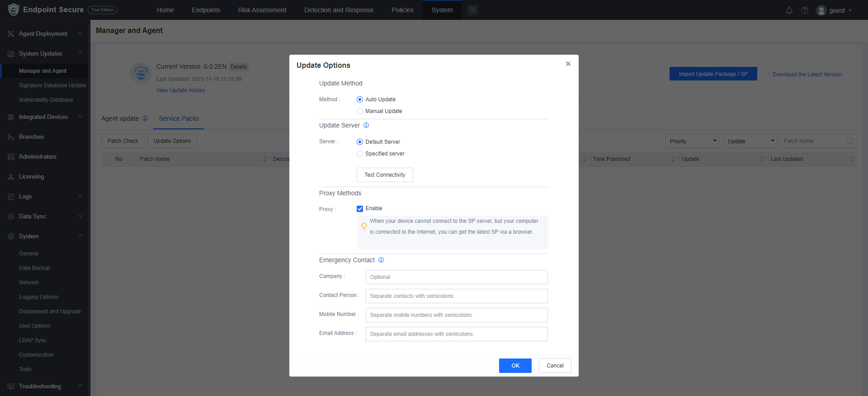Close the Update Options dialog with X
Viewport: 868px width, 396px height.
coord(568,64)
